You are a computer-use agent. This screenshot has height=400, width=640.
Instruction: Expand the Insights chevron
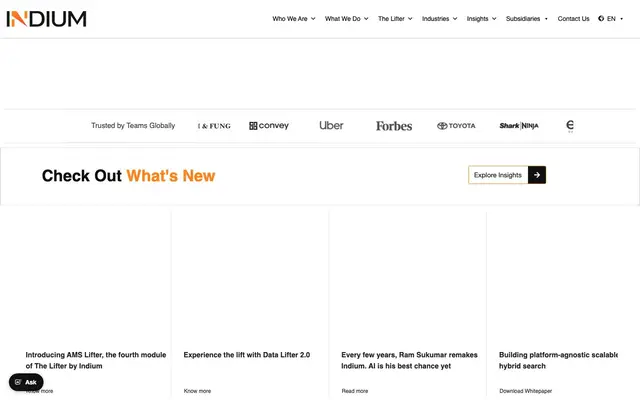click(494, 19)
